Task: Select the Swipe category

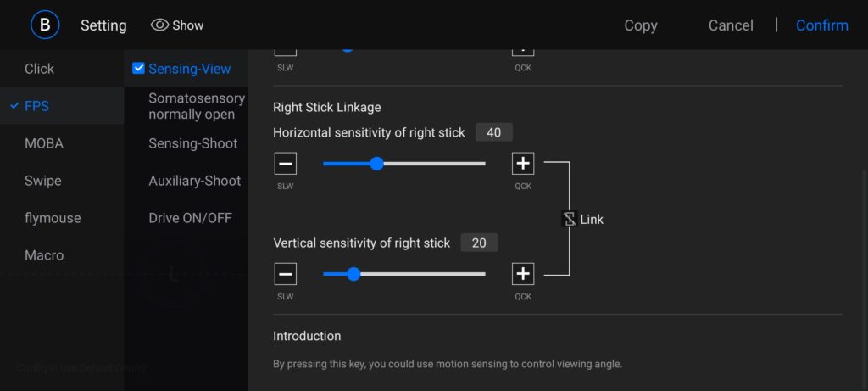Action: click(42, 181)
